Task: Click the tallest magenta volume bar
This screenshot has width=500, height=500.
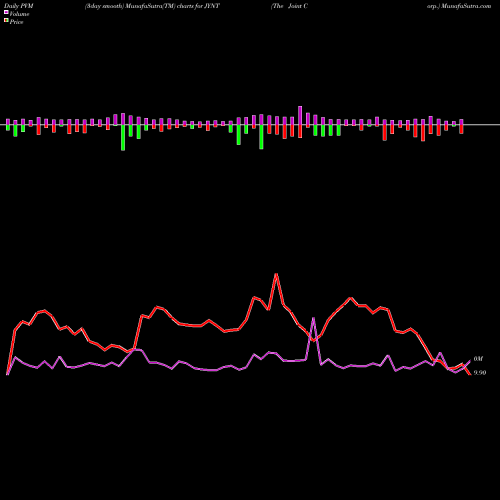Action: pos(300,116)
